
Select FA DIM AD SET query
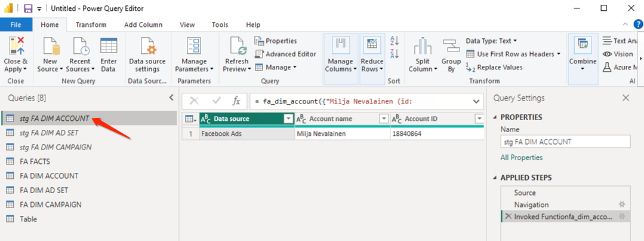pyautogui.click(x=89, y=190)
